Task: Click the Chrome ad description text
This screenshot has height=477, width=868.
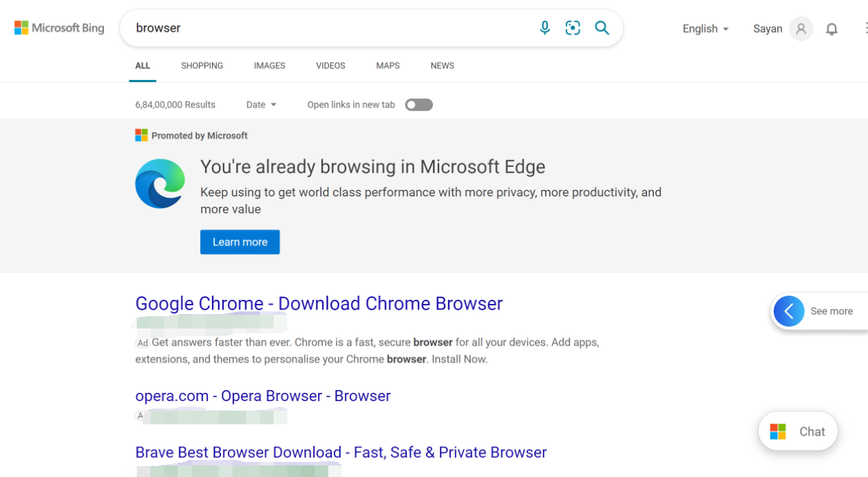Action: [367, 350]
